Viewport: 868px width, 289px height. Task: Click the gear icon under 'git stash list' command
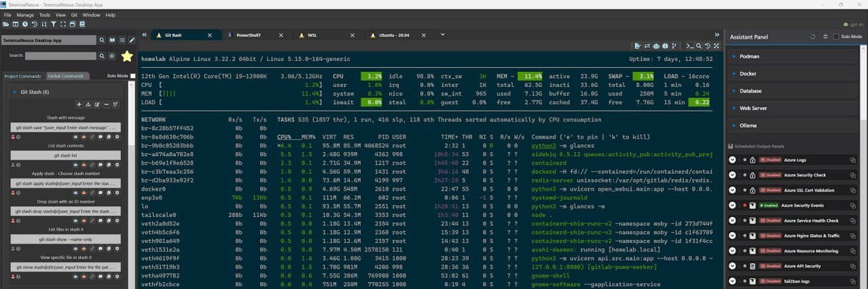pos(117,165)
